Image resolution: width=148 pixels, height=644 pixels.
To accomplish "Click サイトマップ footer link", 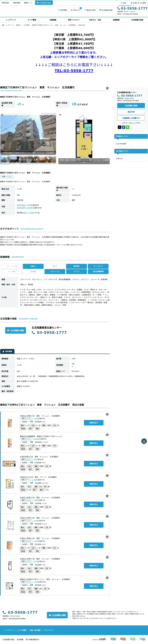I will (x=49, y=630).
